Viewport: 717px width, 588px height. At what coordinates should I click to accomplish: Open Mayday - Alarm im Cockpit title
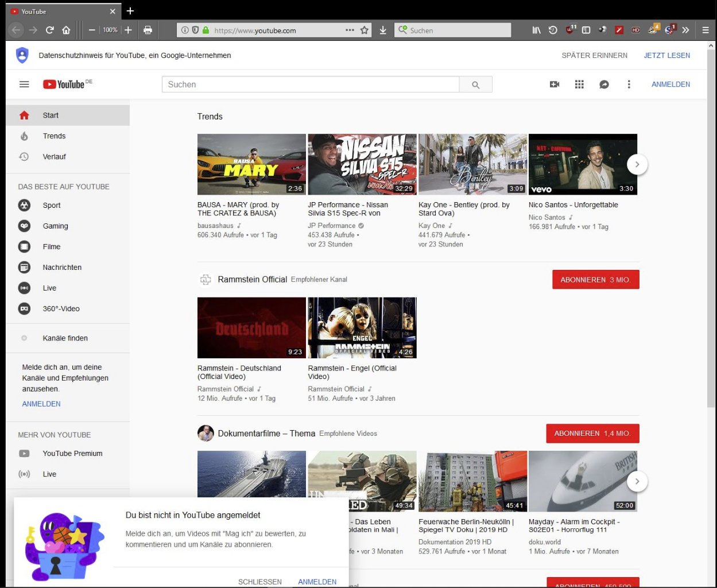tap(574, 526)
